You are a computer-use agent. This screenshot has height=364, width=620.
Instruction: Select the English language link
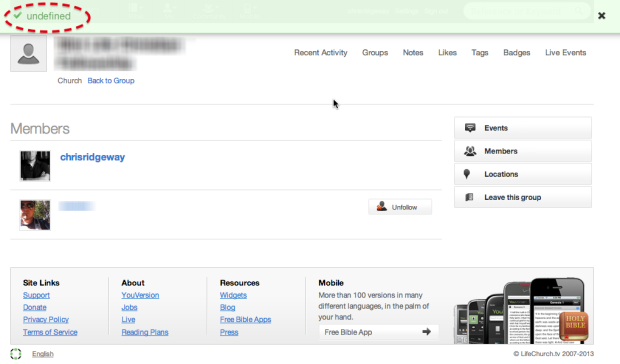pyautogui.click(x=43, y=354)
